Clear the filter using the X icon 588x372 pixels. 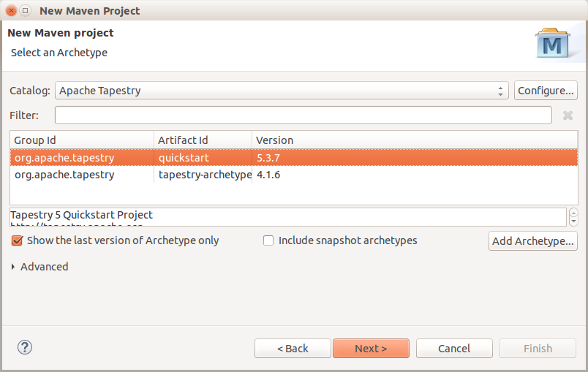[568, 115]
